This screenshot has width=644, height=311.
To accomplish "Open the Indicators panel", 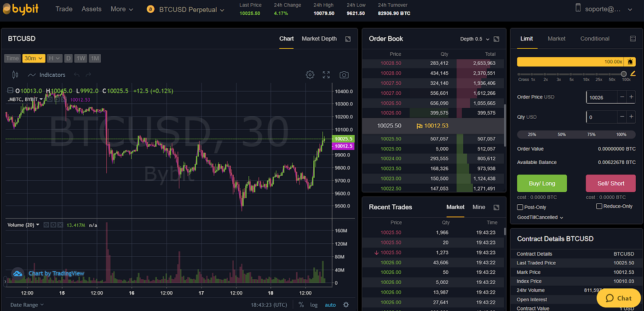I will pyautogui.click(x=52, y=75).
